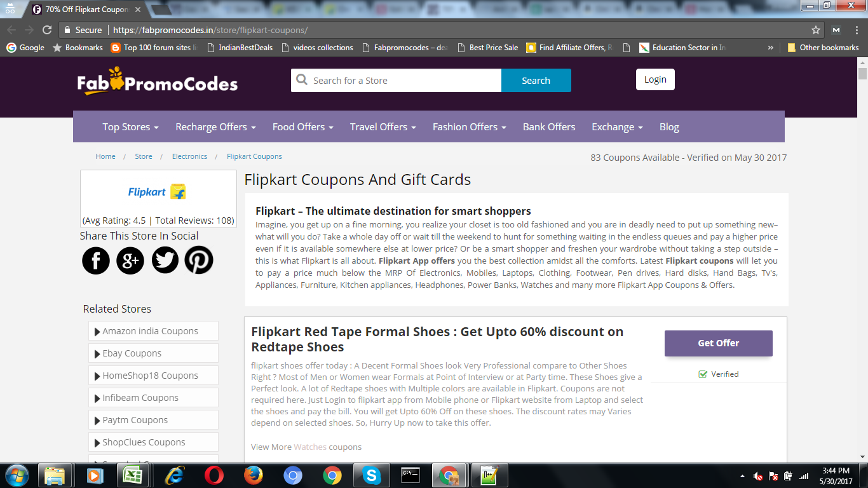The image size is (868, 488).
Task: Select the Bank Offers menu item
Action: tap(548, 126)
